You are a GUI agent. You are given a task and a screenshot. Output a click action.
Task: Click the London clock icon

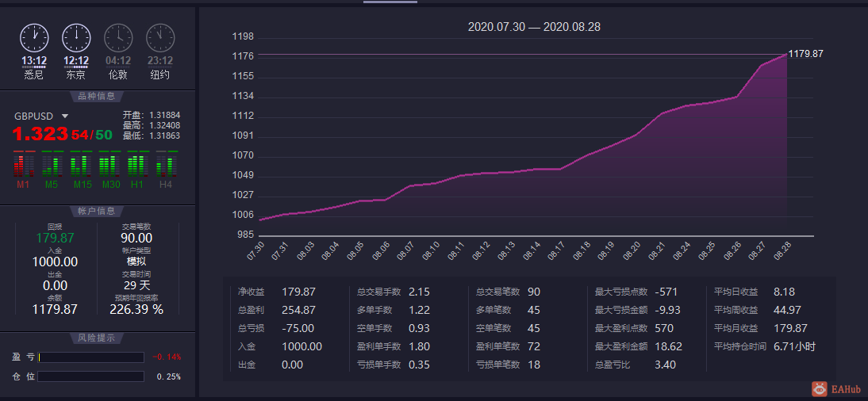[118, 37]
